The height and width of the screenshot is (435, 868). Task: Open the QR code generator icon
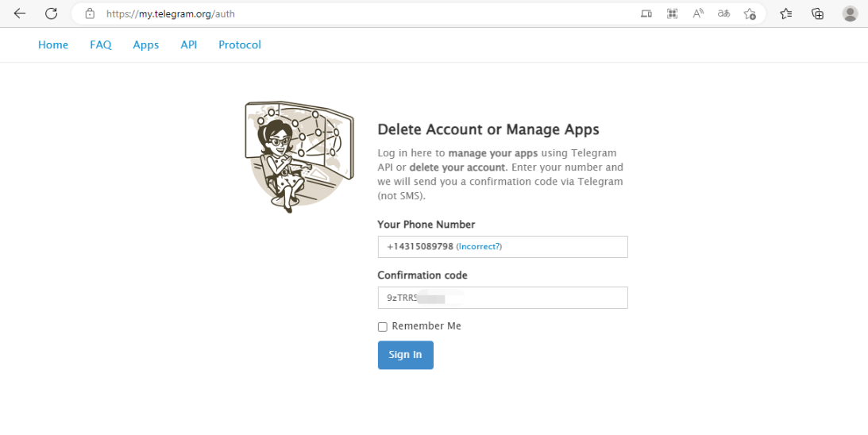(672, 13)
